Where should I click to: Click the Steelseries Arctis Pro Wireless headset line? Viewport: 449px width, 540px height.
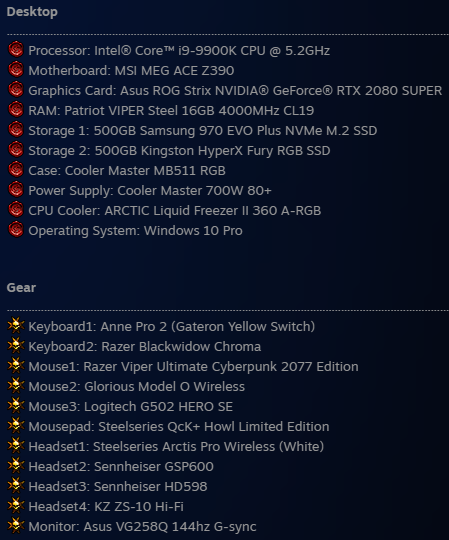tap(176, 446)
